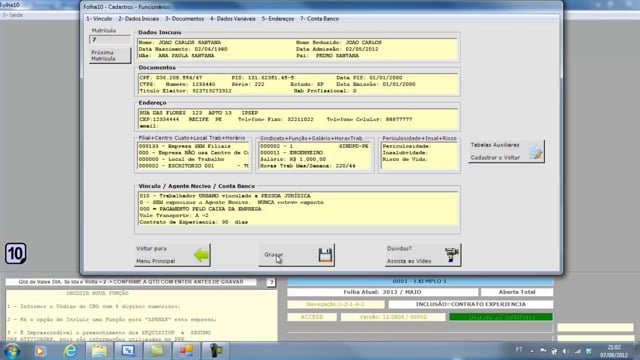This screenshot has height=360, width=640.
Task: Open Windows Media Player from taskbar
Action: click(x=40, y=351)
